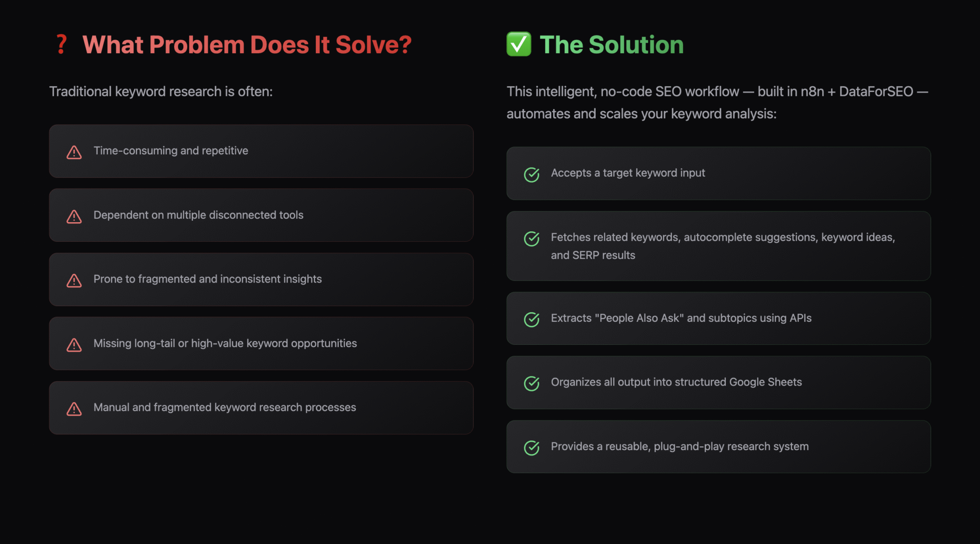Click warning icon next to Manual and fragmented processes
The height and width of the screenshot is (544, 980).
pyautogui.click(x=74, y=408)
